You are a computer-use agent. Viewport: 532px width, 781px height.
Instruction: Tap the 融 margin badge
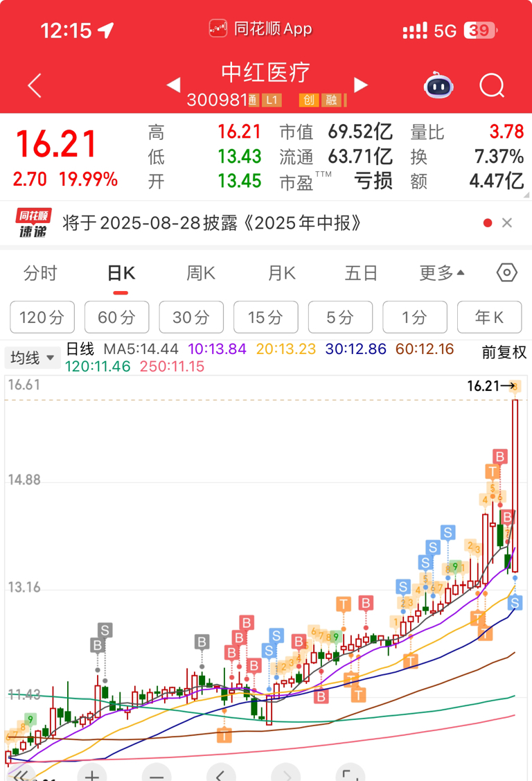[x=331, y=100]
